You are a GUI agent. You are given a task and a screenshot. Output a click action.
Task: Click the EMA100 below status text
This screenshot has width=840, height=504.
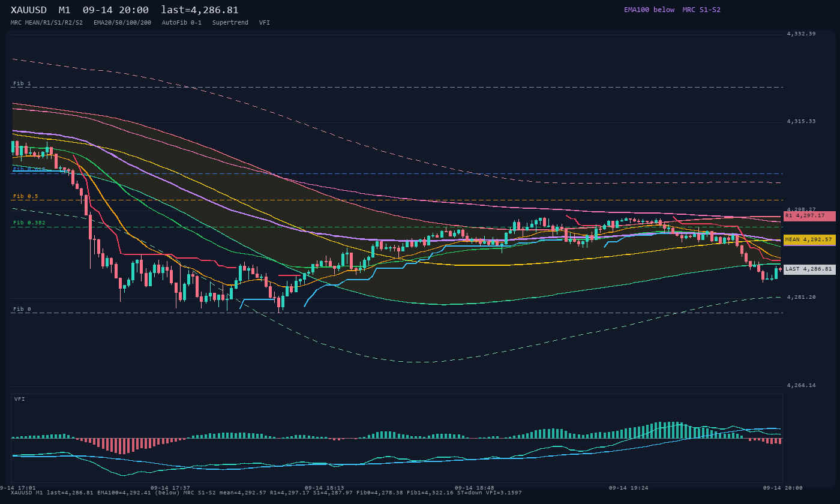[x=649, y=10]
